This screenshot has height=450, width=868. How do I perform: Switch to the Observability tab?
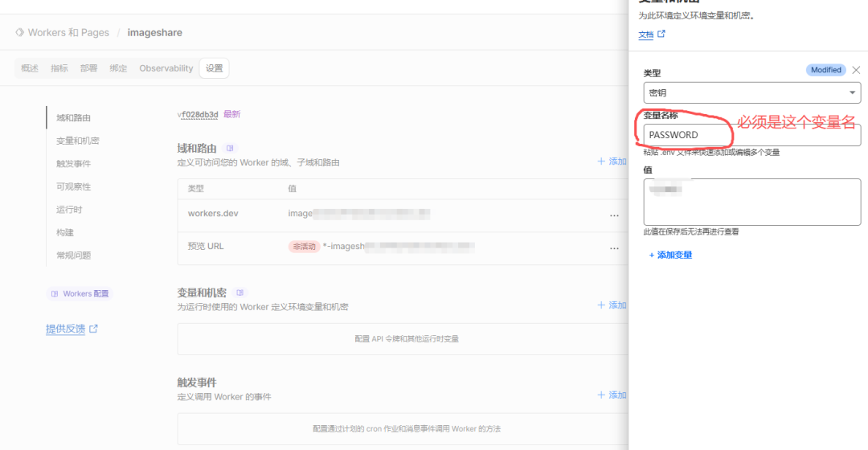tap(166, 69)
